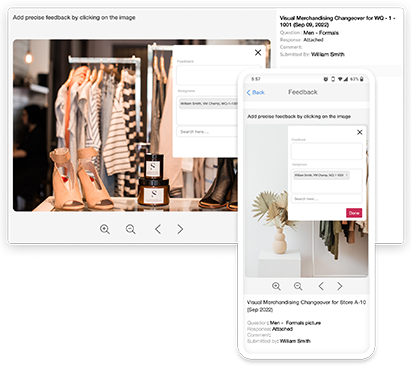Zoom in on the desktop image viewer
Screen dimensions: 411x370
click(105, 229)
